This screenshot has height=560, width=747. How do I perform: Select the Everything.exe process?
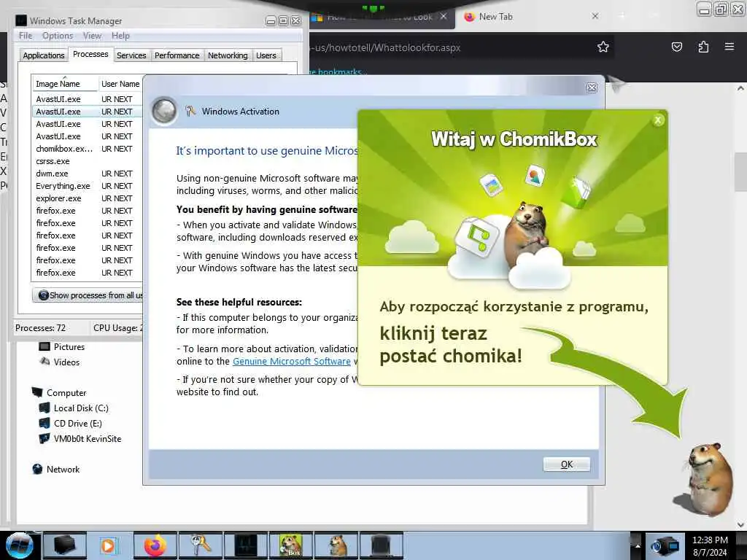click(88, 186)
